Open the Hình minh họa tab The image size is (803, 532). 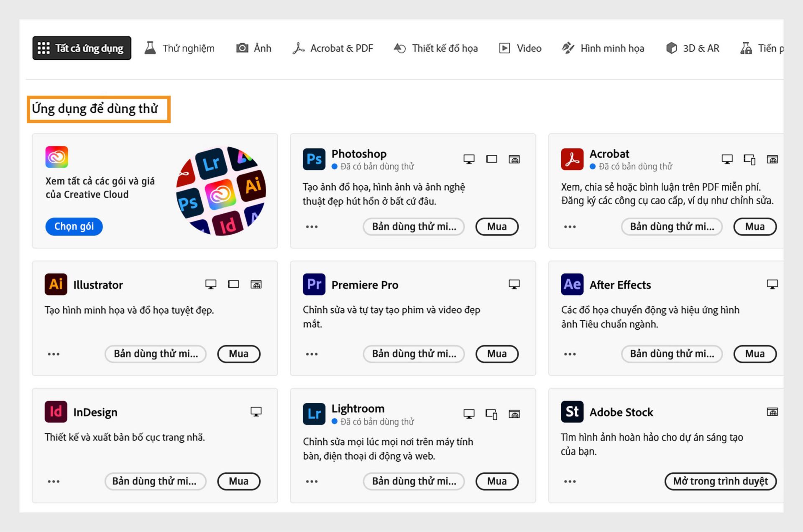point(603,48)
